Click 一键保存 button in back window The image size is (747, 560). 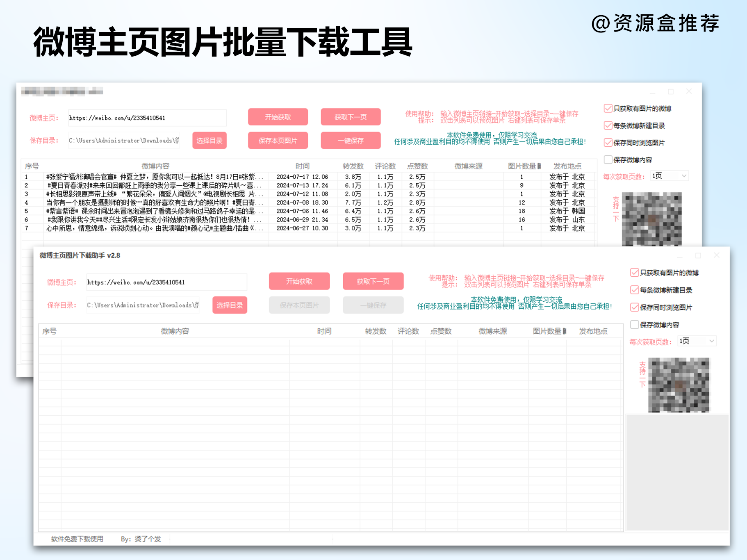351,140
